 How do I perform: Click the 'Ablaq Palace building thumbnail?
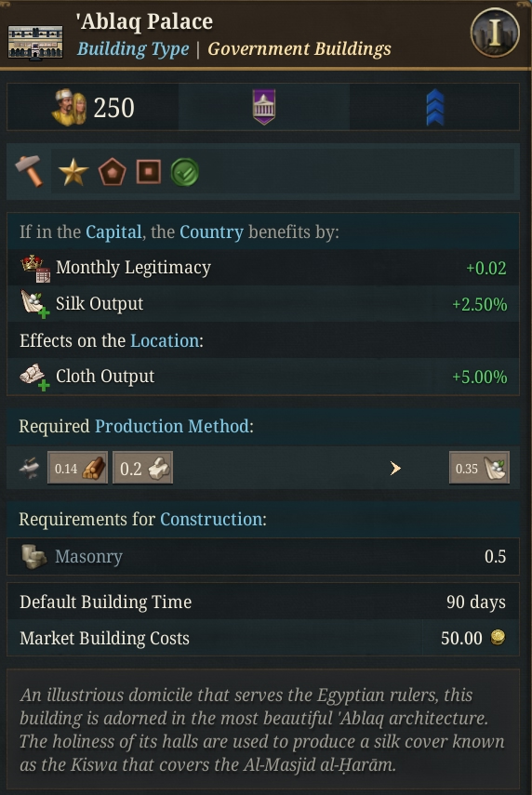coord(35,43)
